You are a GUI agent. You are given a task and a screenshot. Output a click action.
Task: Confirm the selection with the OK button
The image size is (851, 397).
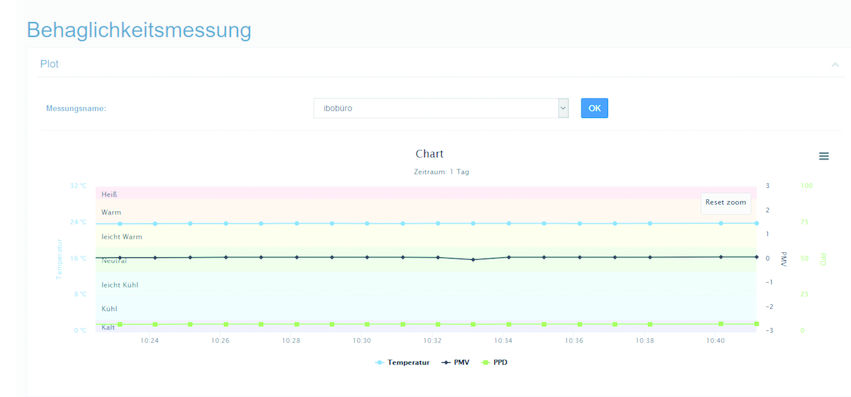click(x=594, y=108)
